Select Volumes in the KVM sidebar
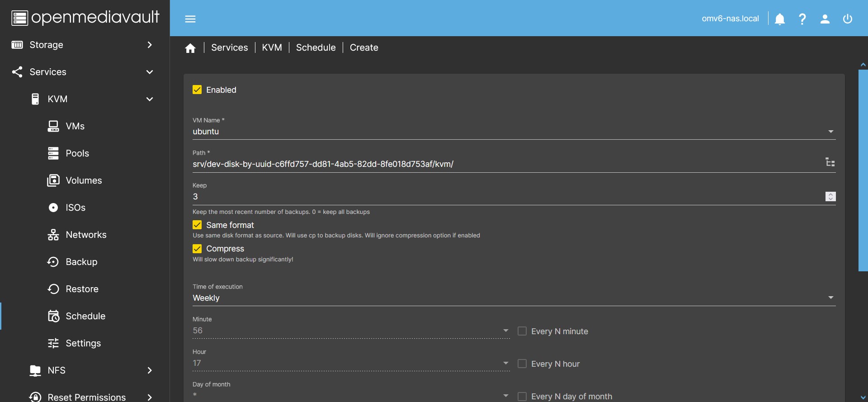 coord(84,180)
